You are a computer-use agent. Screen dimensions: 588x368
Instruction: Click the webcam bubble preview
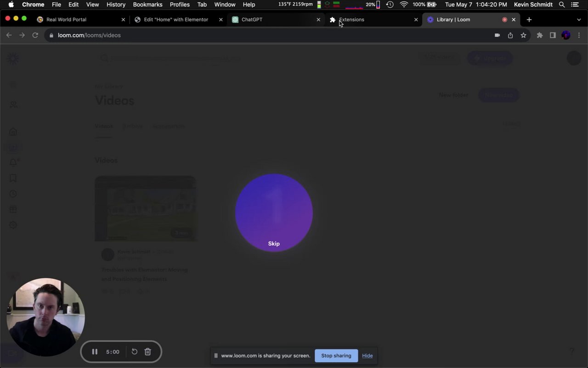(x=45, y=317)
